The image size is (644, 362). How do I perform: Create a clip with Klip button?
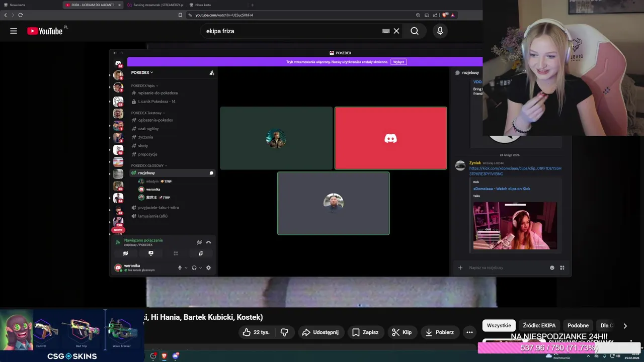pyautogui.click(x=401, y=332)
